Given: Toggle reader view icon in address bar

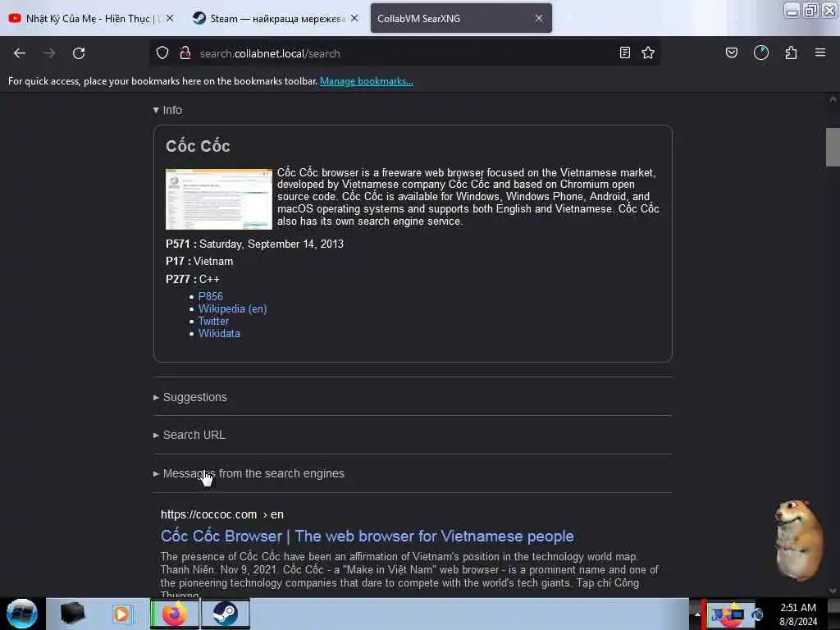Looking at the screenshot, I should (624, 52).
